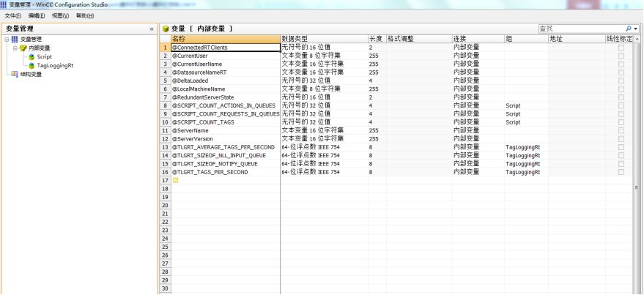Click the 地址 column header

[x=577, y=39]
